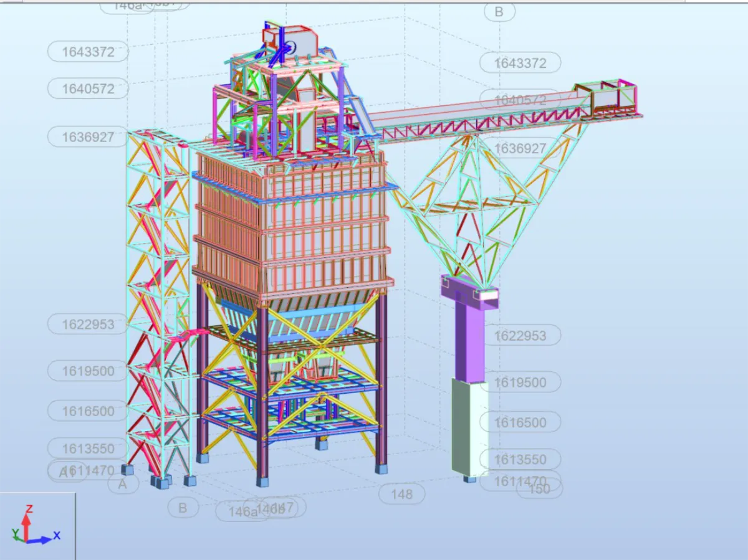Click grid axis label 148
Screen dimensions: 748x560
point(401,495)
